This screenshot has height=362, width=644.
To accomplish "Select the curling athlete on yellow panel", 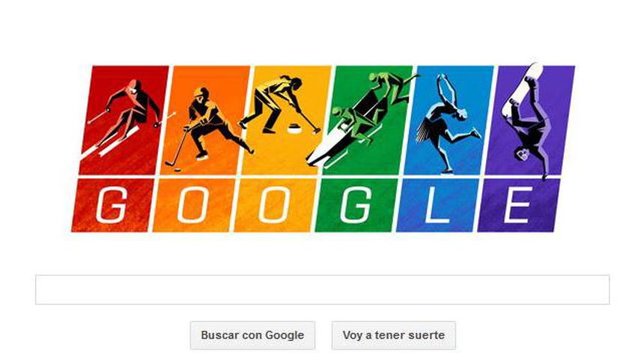I will point(279,105).
